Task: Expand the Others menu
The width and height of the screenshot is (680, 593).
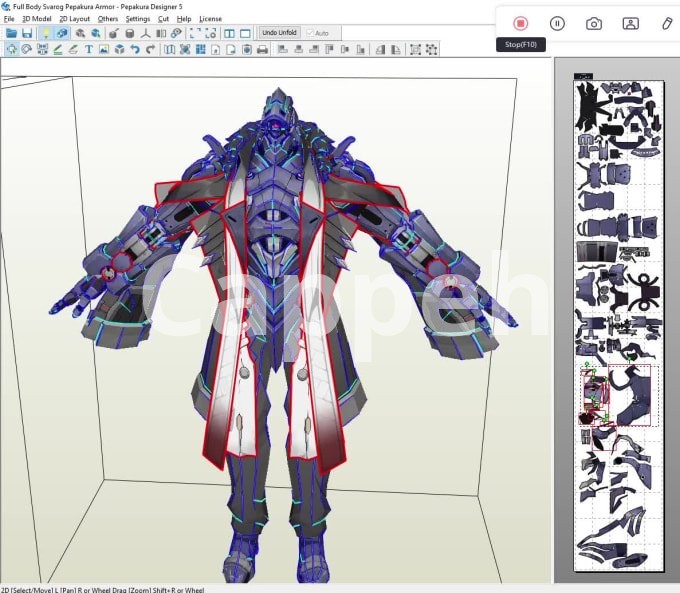Action: 107,19
